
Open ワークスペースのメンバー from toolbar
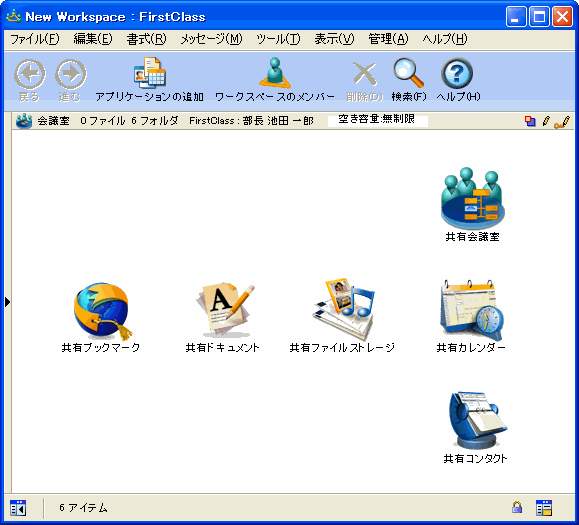pos(275,80)
